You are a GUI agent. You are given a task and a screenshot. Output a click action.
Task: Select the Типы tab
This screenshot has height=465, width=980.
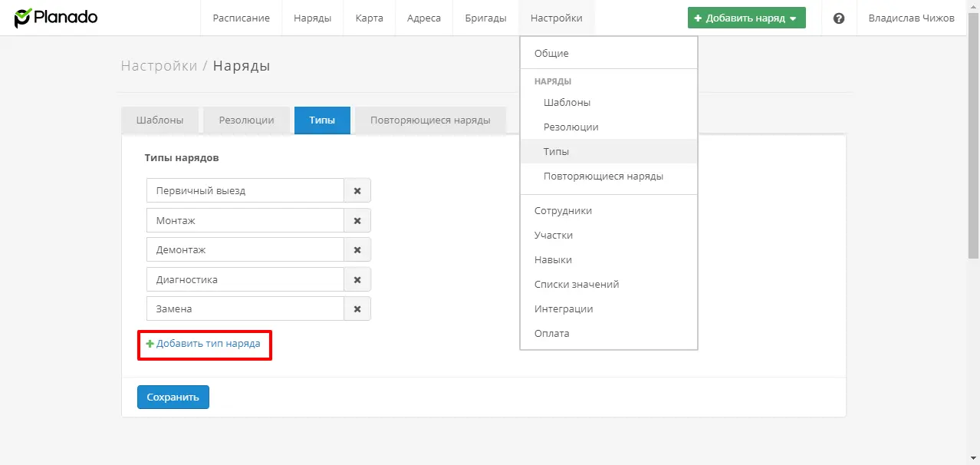(x=322, y=120)
